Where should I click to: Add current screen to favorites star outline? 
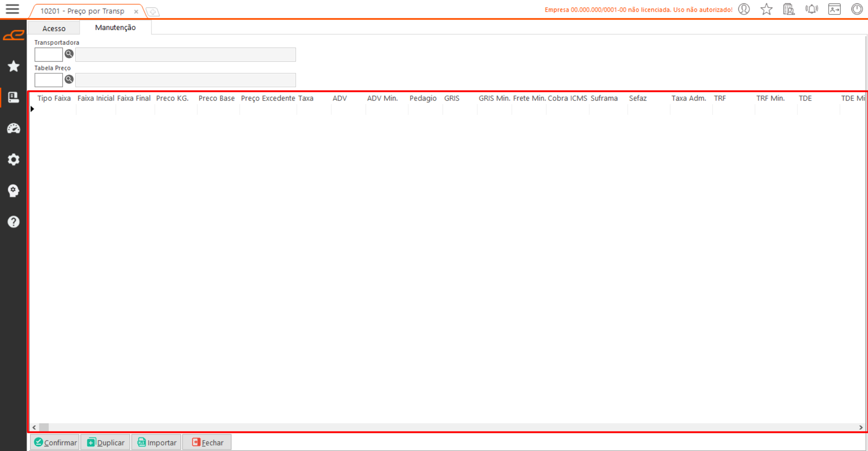coord(766,9)
